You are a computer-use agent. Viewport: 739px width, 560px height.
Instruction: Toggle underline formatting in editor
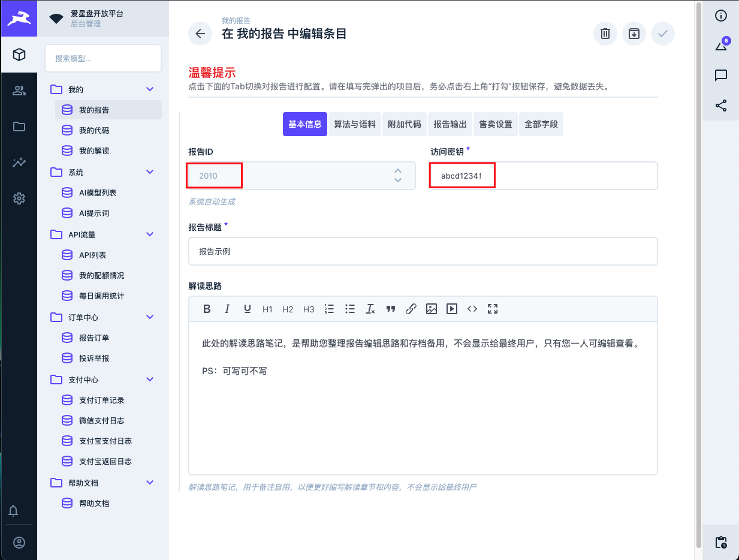(x=247, y=309)
